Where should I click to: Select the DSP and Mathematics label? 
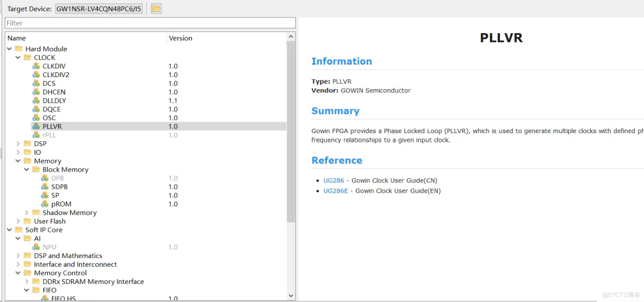68,256
